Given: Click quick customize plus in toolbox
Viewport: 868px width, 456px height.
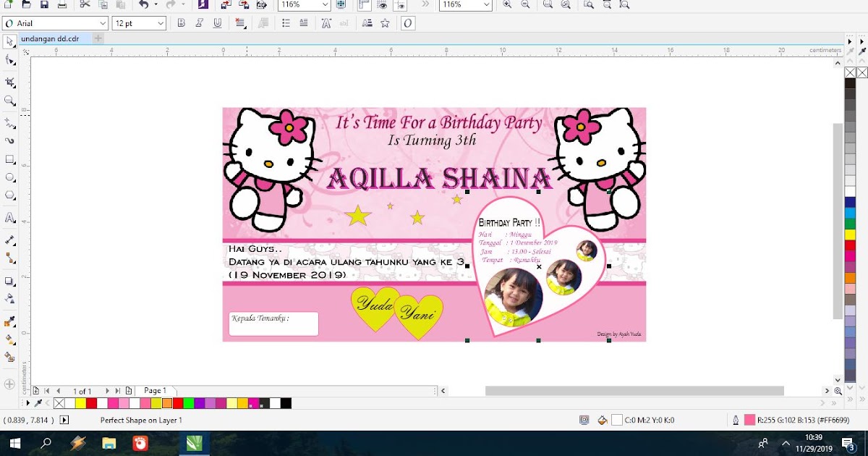Looking at the screenshot, I should pyautogui.click(x=9, y=384).
